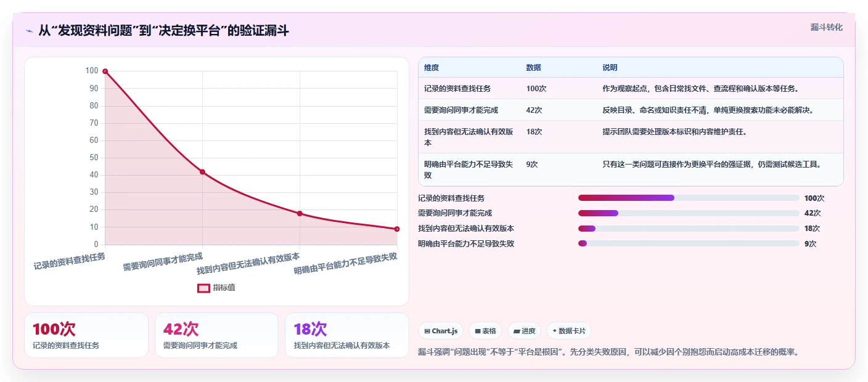
Task: Click the description starting 提示团队需要处理
Action: (675, 132)
